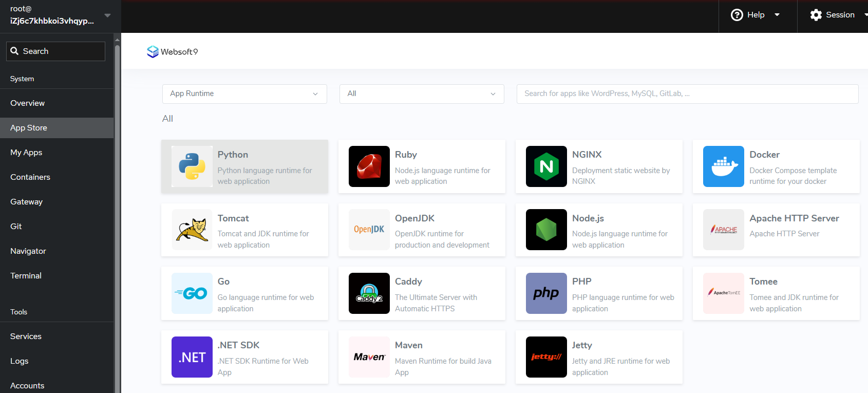The height and width of the screenshot is (393, 868).
Task: Click the sidebar vertical scrollbar
Action: click(117, 205)
